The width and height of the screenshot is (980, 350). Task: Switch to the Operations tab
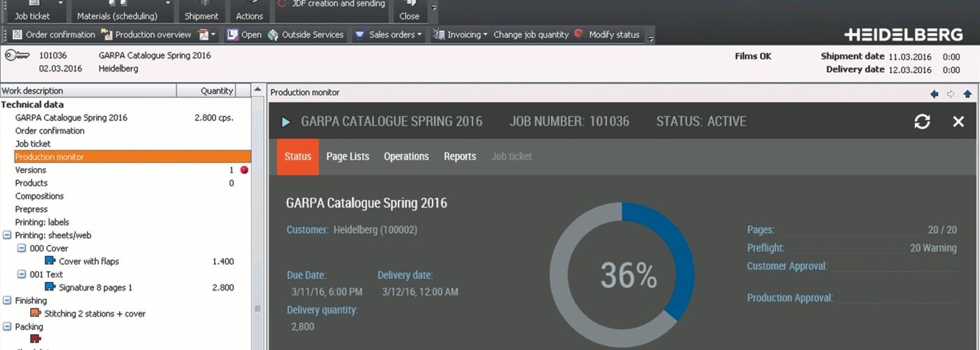(x=406, y=157)
